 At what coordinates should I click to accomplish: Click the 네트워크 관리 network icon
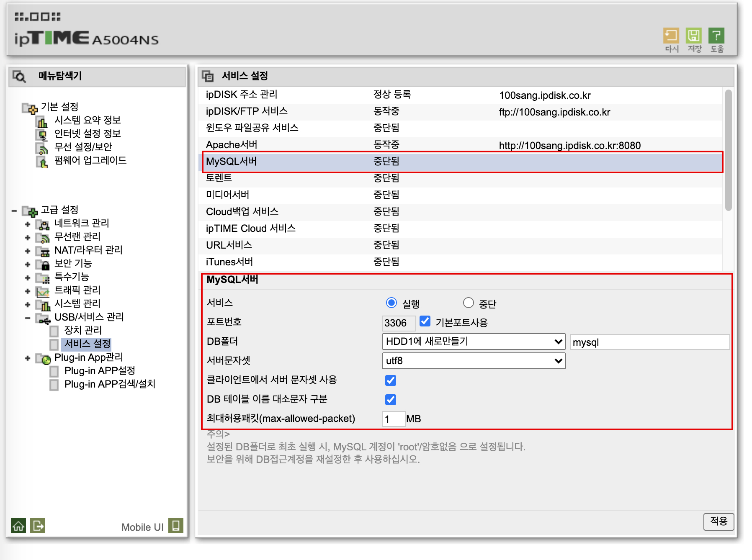coord(43,225)
